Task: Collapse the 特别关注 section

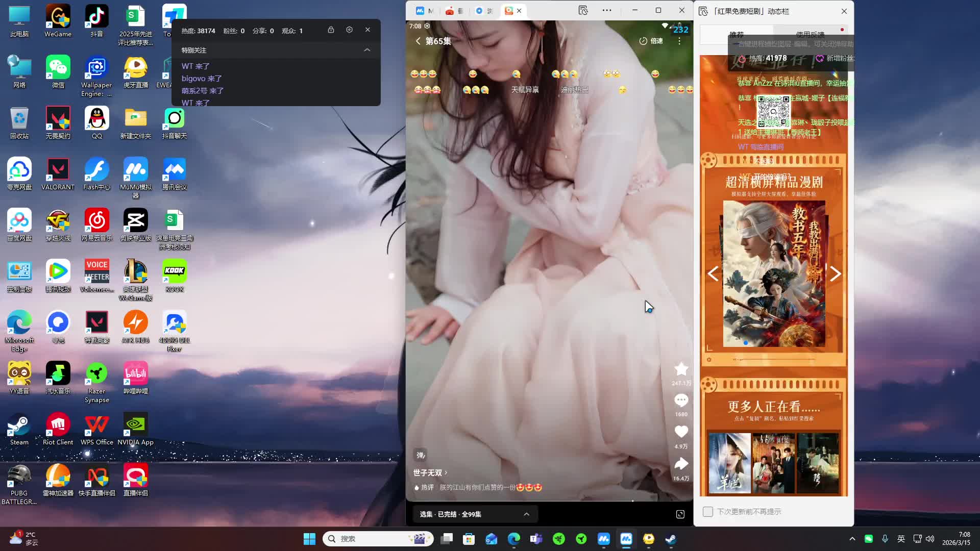Action: [367, 50]
